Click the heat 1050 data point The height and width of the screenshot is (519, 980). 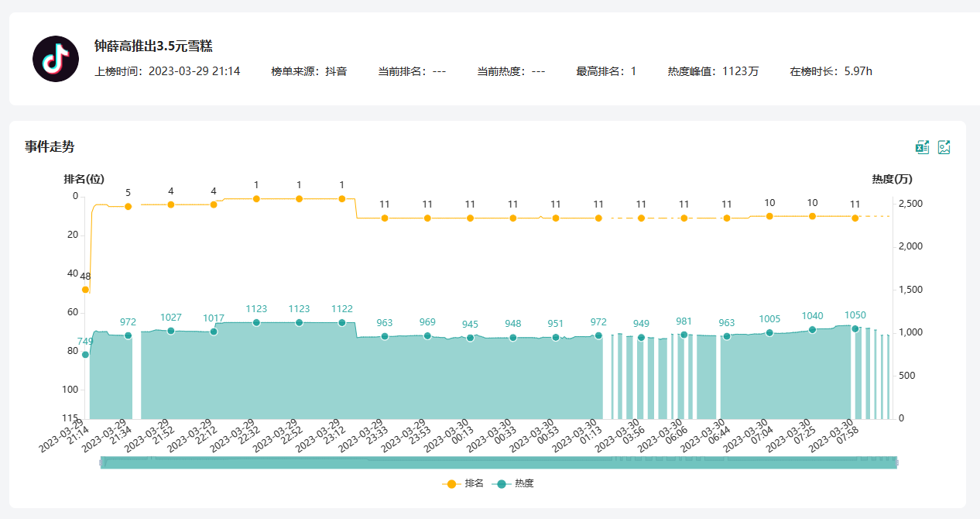pos(855,328)
